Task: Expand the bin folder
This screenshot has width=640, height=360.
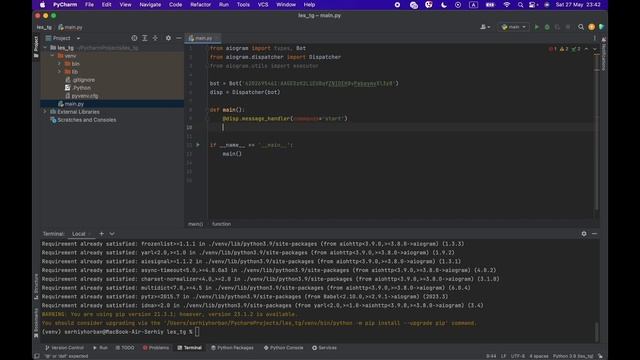Action: coord(60,64)
